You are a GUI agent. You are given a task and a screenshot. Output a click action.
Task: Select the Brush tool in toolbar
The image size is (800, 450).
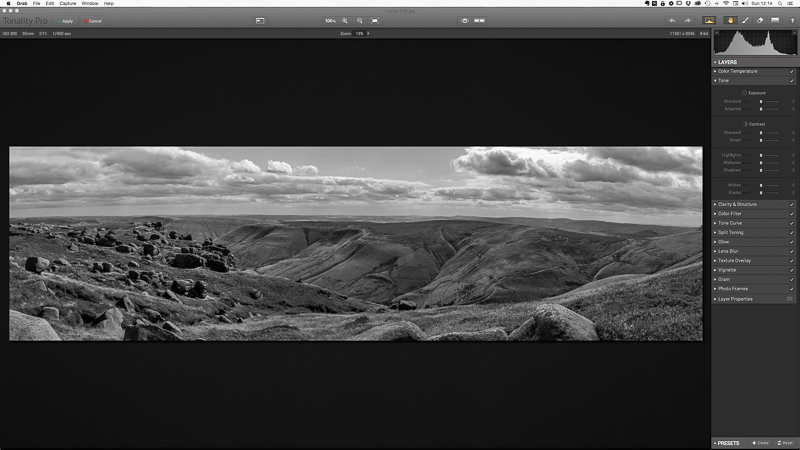(745, 20)
